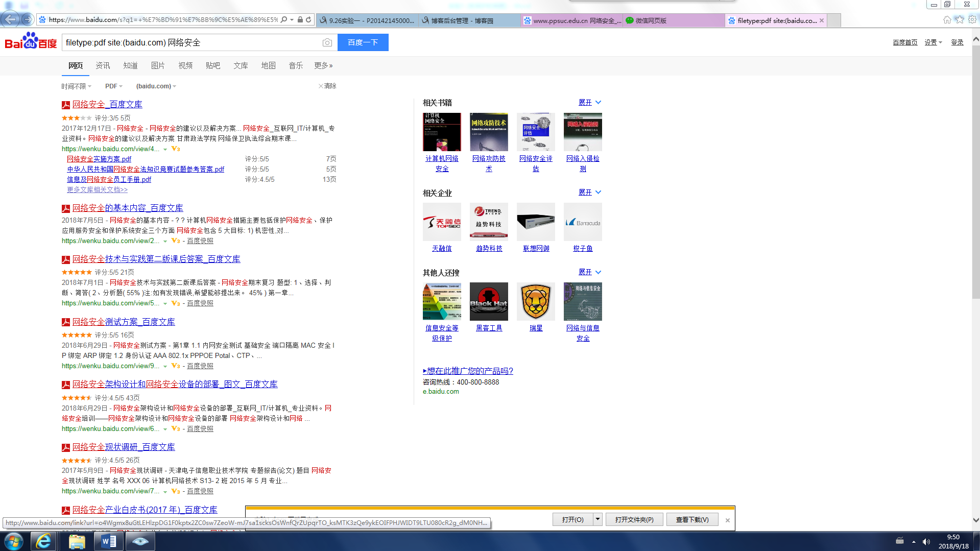Expand the 其他人还搜 section with 展开
Image resolution: width=980 pixels, height=551 pixels.
(590, 272)
